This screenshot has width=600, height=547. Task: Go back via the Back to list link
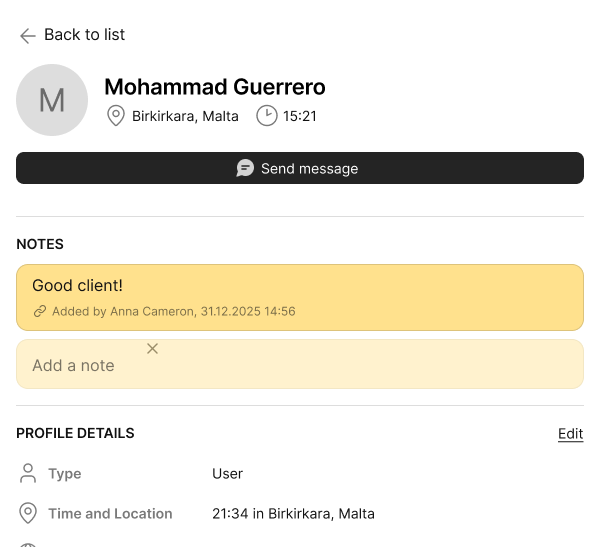pos(84,35)
